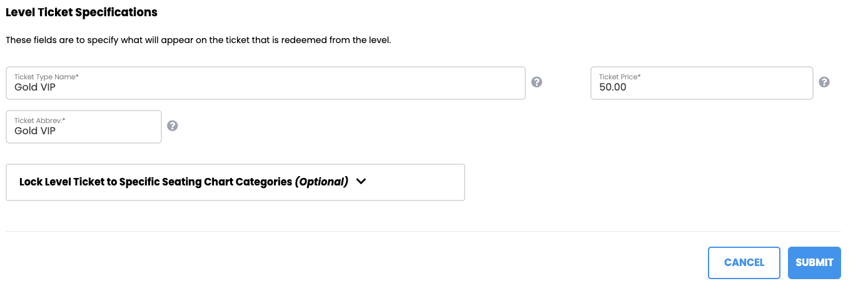Expand Lock Level Ticket to Specific Seating Chart Categories

235,182
